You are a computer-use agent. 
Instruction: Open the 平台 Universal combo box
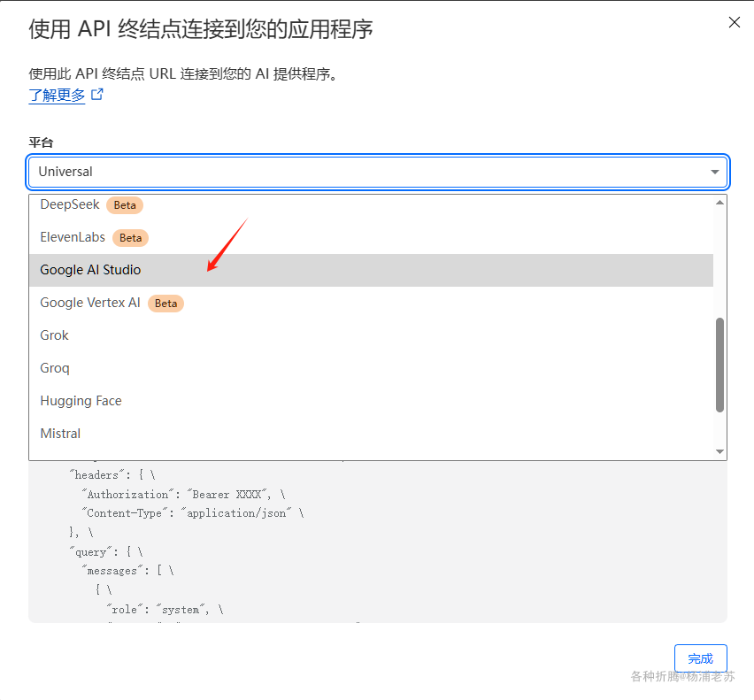pyautogui.click(x=378, y=172)
